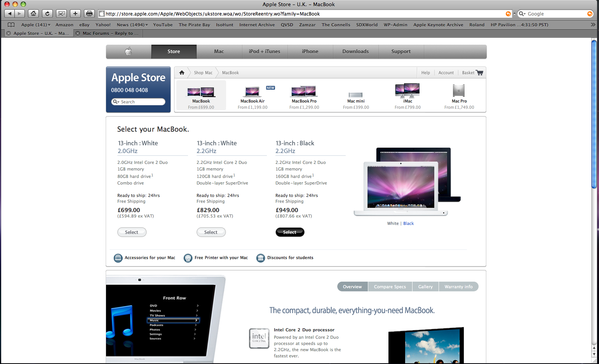Open the Safari home page icon
The image size is (599, 364).
(33, 14)
